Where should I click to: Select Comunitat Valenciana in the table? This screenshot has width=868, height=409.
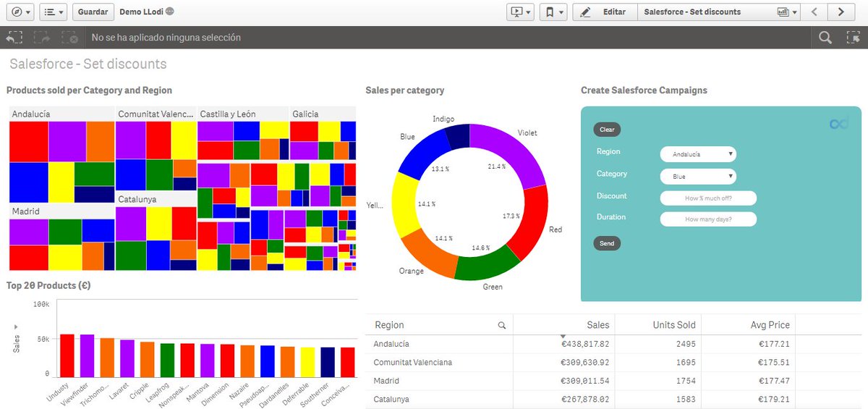(x=413, y=362)
